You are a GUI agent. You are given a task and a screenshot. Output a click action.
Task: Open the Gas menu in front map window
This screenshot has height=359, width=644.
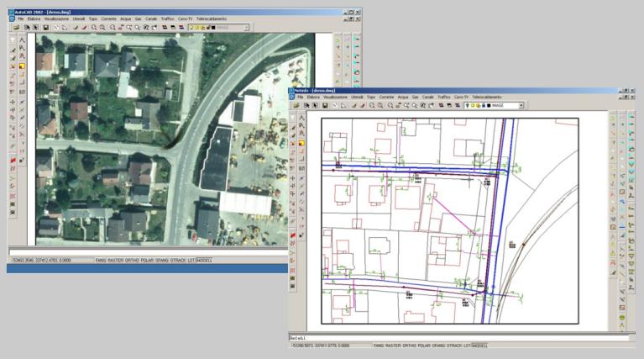(x=415, y=98)
